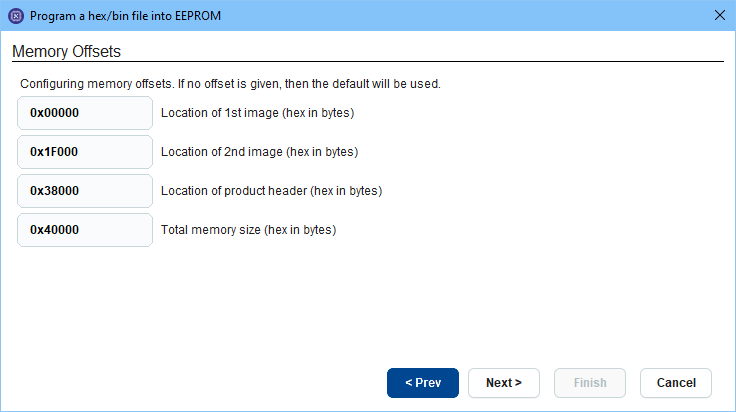The image size is (736, 412).
Task: Cancel the EEPROM programming wizard
Action: [x=676, y=383]
